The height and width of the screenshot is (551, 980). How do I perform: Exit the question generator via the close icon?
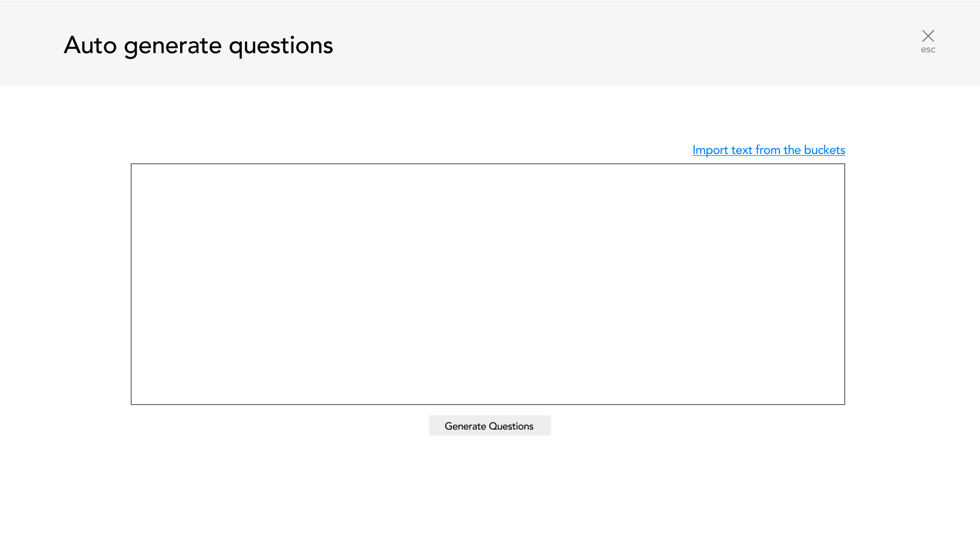click(x=928, y=36)
